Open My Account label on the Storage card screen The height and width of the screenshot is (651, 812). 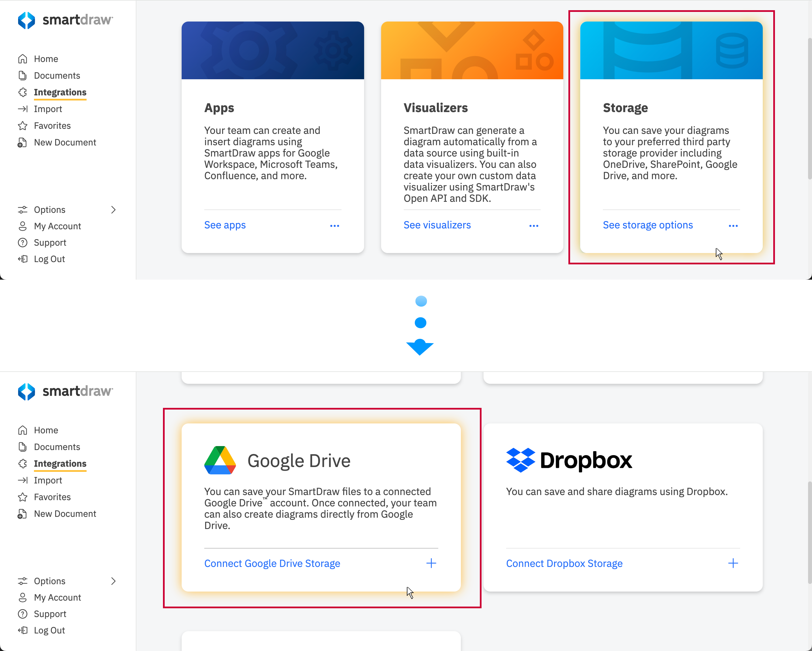[57, 226]
